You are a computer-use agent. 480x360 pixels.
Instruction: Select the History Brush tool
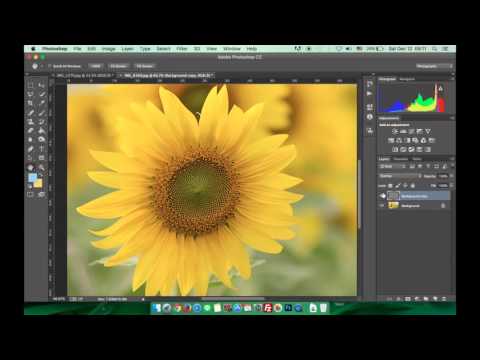click(x=41, y=122)
